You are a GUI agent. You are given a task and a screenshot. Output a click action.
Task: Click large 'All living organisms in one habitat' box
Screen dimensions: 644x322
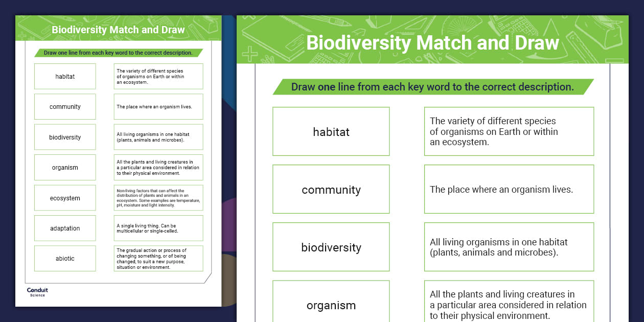[509, 247]
